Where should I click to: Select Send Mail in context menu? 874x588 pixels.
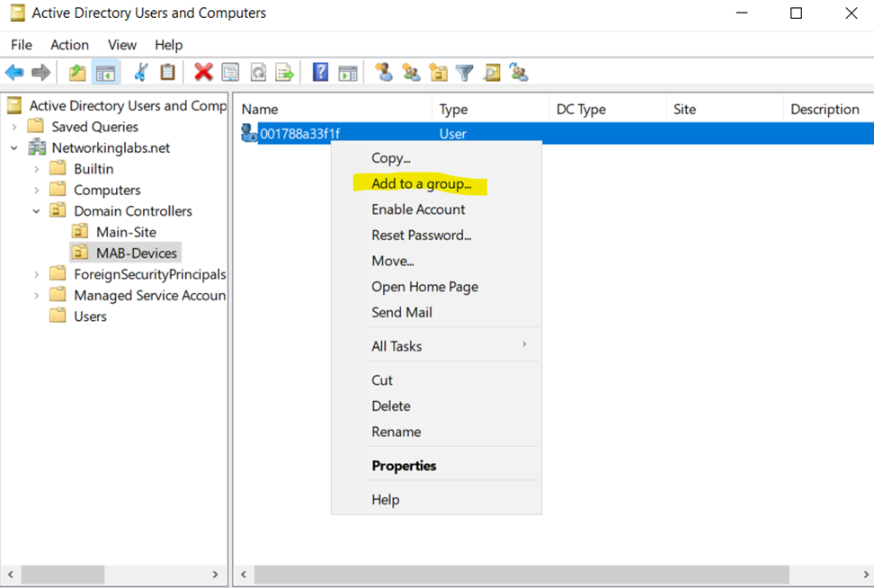tap(436, 312)
